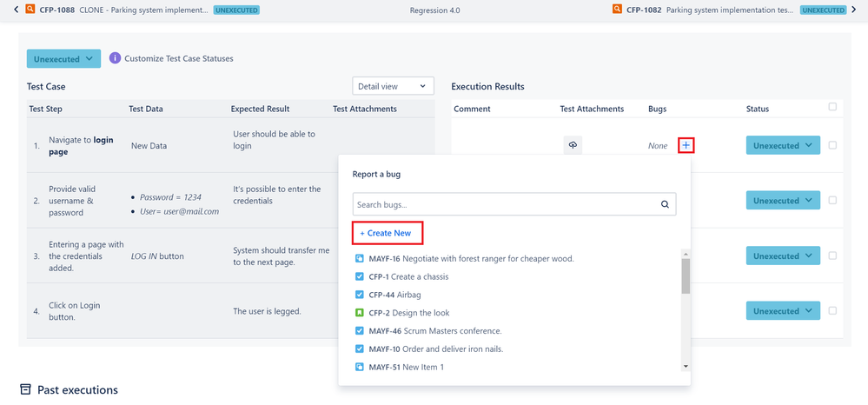The width and height of the screenshot is (868, 405).
Task: Check the checkbox for test step 1
Action: (x=832, y=145)
